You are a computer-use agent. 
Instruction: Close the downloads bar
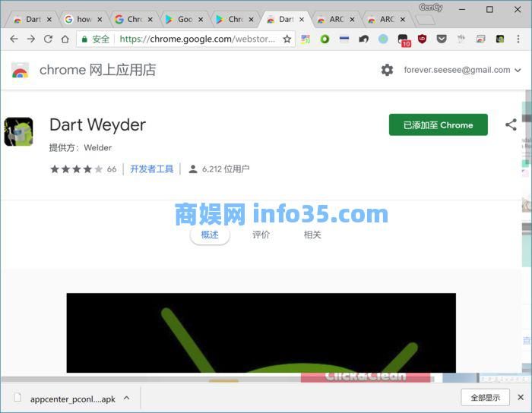point(521,398)
